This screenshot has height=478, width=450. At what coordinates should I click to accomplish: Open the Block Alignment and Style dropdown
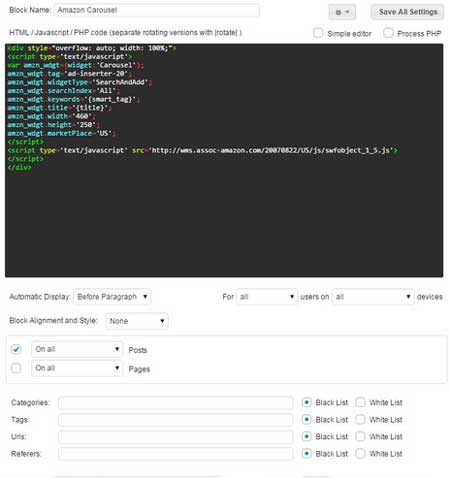(137, 321)
